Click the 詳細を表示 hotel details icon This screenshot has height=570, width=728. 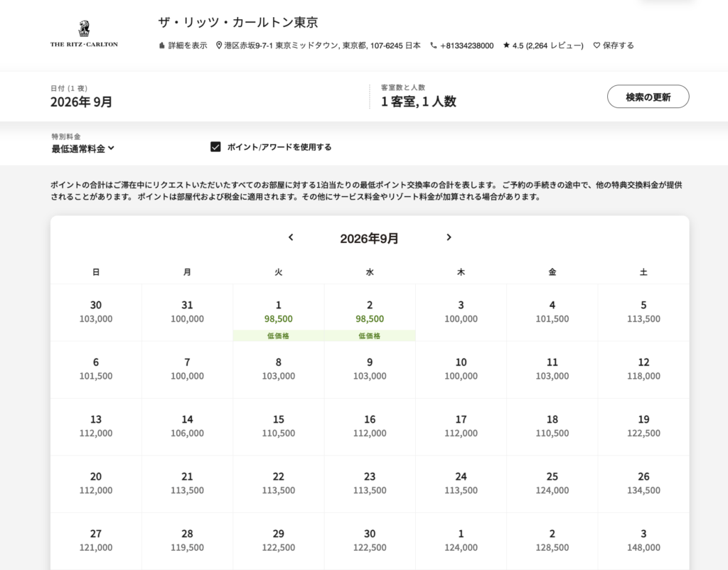[x=162, y=45]
